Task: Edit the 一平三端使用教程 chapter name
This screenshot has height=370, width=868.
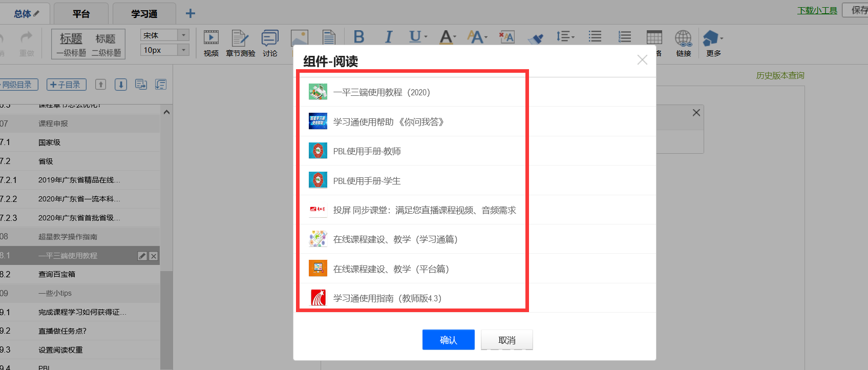Action: (142, 256)
